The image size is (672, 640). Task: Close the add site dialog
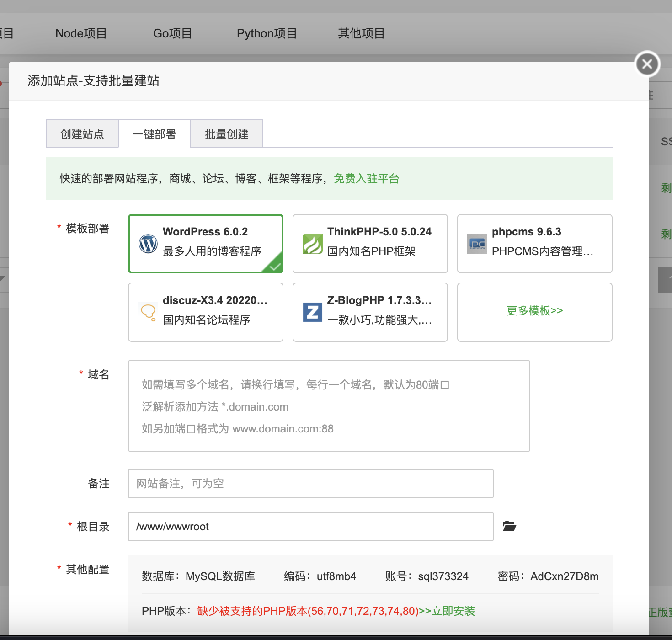[x=647, y=64]
